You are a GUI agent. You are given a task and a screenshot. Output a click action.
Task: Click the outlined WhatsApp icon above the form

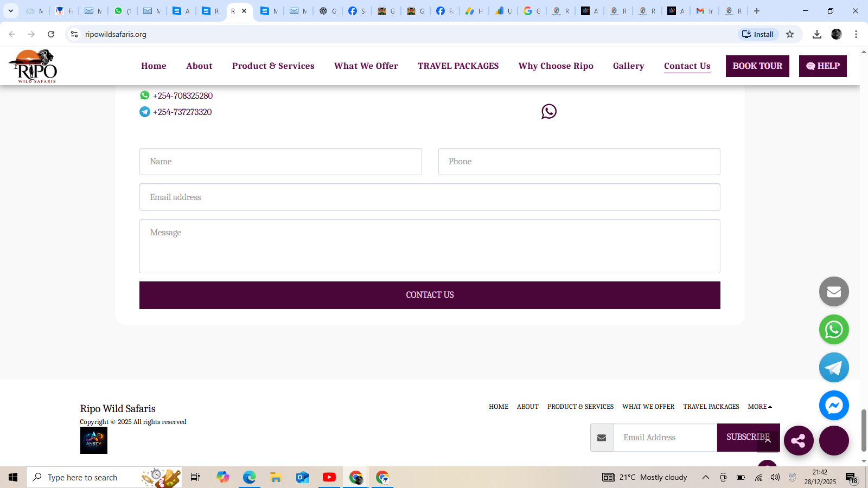click(549, 111)
